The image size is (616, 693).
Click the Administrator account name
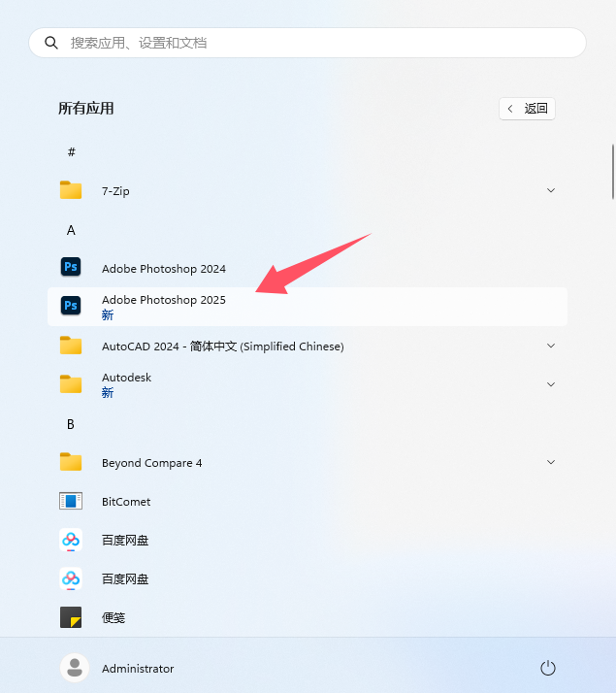pos(138,668)
